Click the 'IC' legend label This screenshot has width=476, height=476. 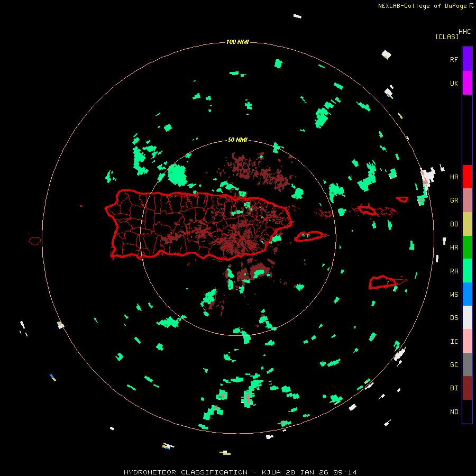[454, 342]
